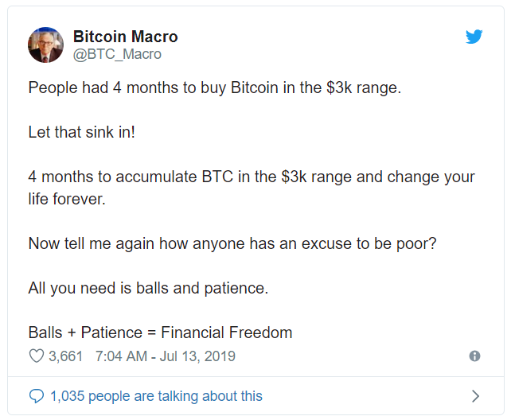511x420 pixels.
Task: Click the 3,661 likes count
Action: coord(65,356)
